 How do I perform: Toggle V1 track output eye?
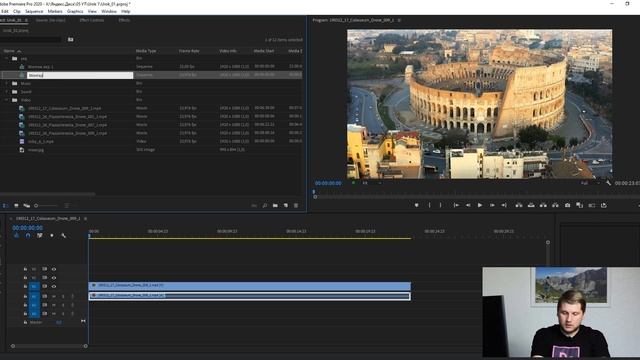(54, 287)
